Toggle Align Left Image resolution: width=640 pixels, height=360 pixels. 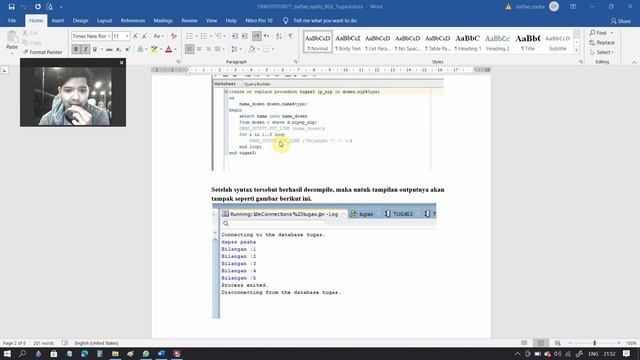pyautogui.click(x=189, y=49)
